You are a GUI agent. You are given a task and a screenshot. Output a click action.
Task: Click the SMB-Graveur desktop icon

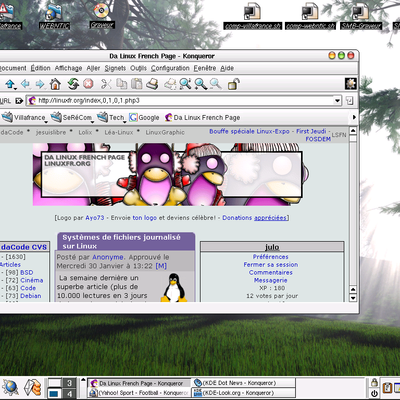point(361,15)
